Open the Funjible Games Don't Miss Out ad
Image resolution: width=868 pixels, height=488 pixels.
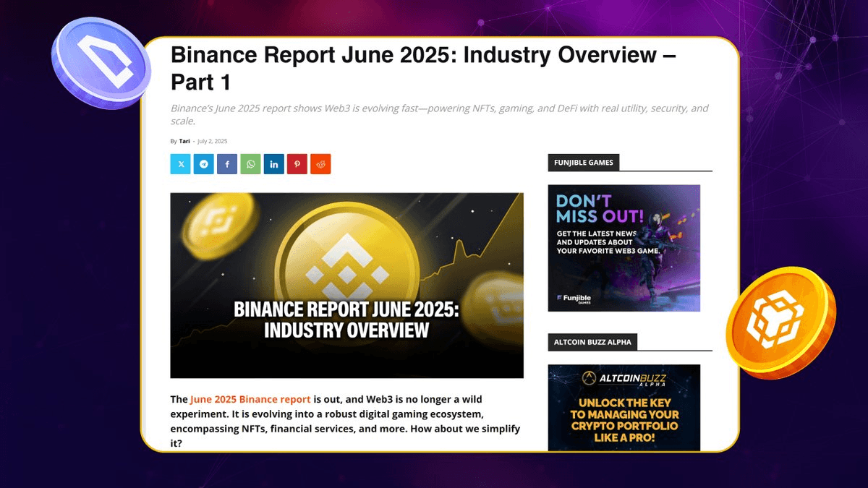(x=624, y=248)
